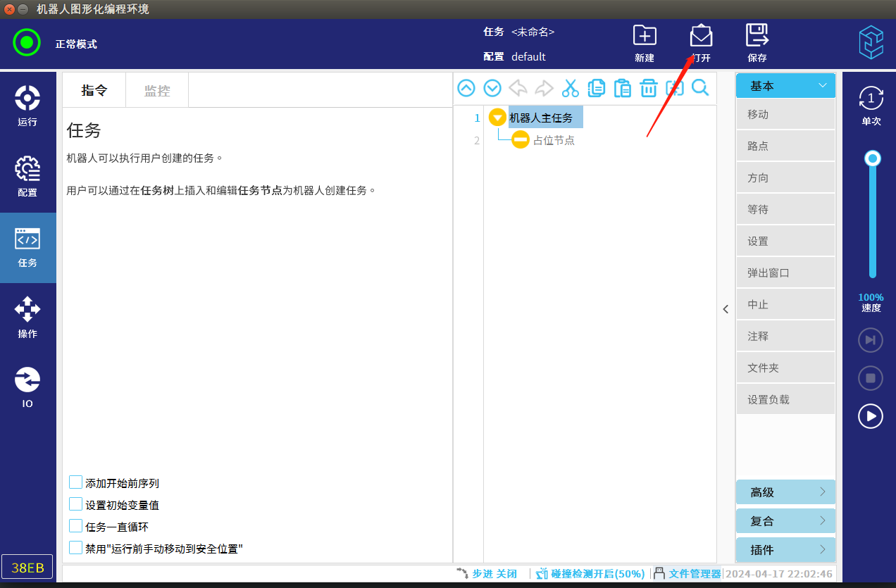Enable 添加开始前序列 checkbox

pos(76,482)
